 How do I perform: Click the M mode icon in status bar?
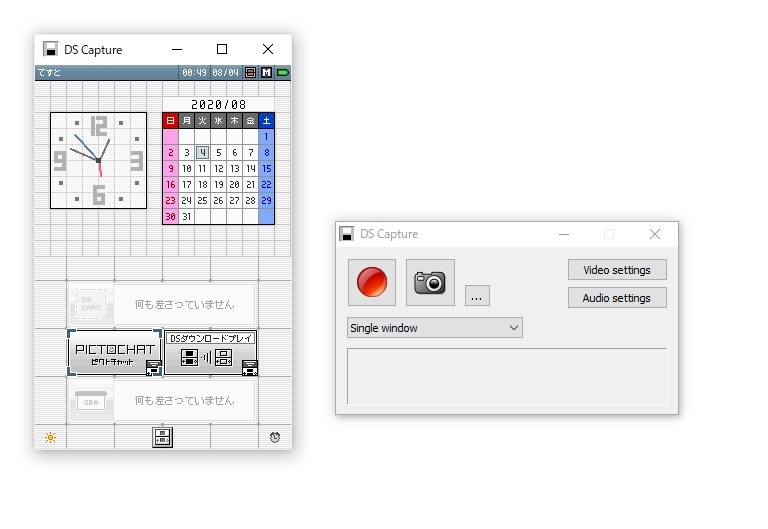pos(266,72)
